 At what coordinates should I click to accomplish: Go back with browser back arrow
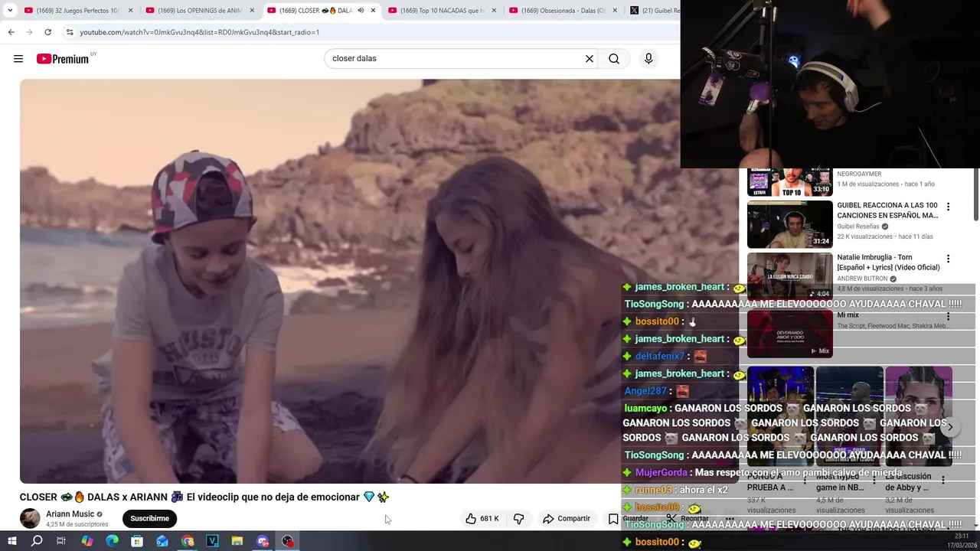click(11, 32)
